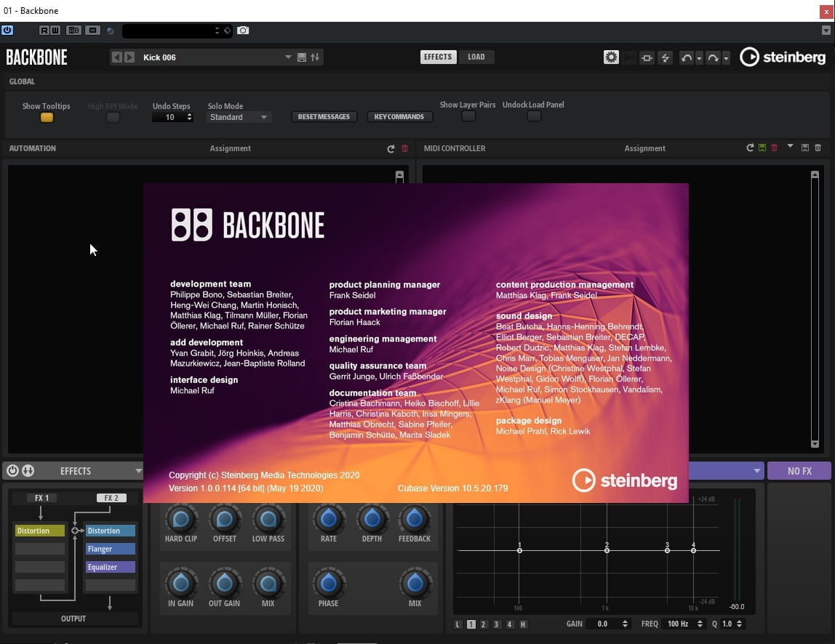Click the Steinberg logo in the header
Viewport: 835px width, 644px height.
pos(783,57)
